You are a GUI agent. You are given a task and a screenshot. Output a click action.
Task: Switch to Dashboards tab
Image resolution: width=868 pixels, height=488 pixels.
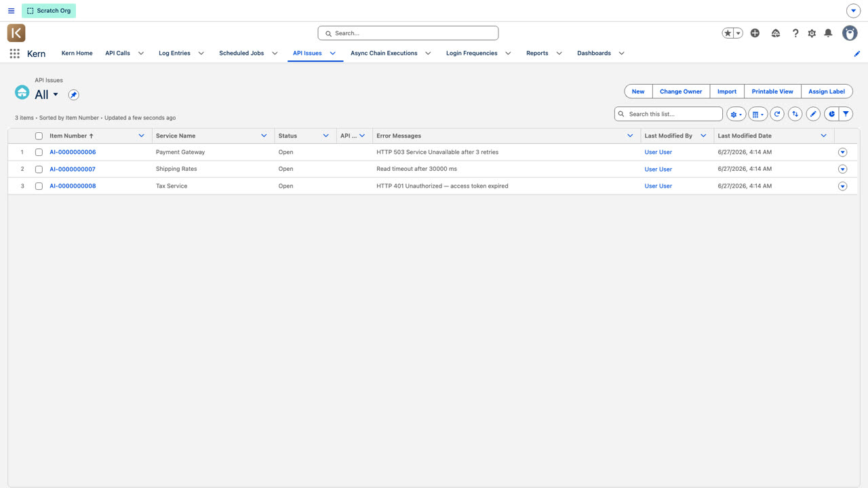[x=594, y=53]
